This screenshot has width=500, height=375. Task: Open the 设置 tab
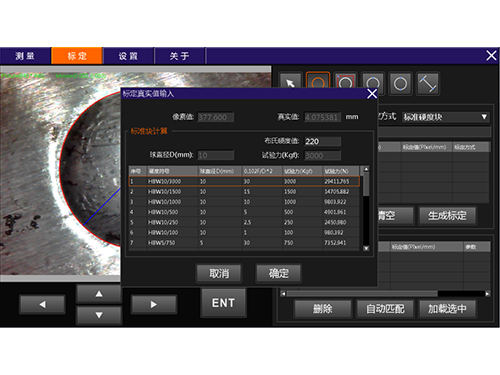128,56
